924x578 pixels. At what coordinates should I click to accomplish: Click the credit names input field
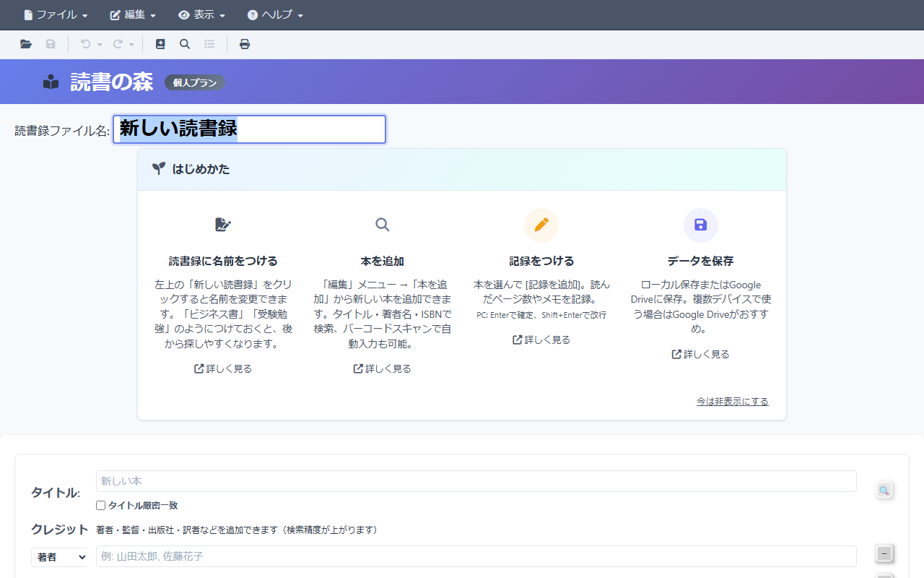[476, 556]
